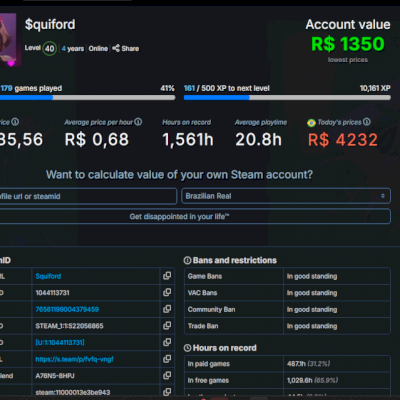Copy the STEAM_1:1:522056865 value
This screenshot has width=400, height=400.
(x=167, y=326)
